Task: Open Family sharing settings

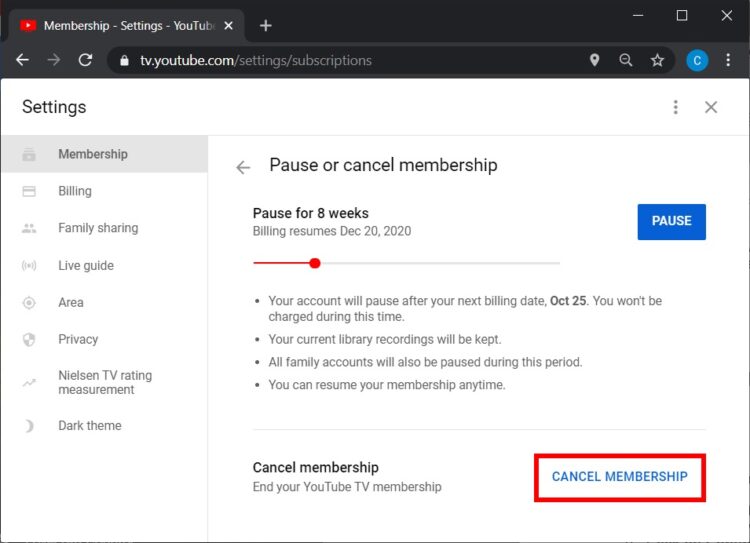Action: point(105,228)
